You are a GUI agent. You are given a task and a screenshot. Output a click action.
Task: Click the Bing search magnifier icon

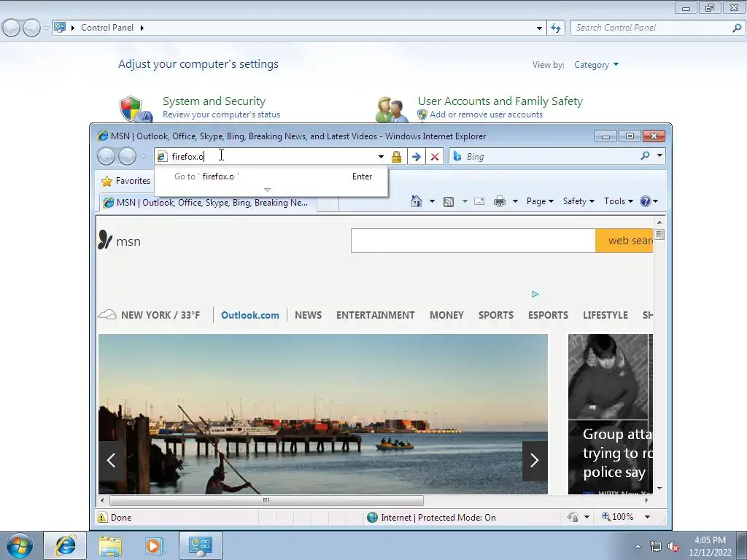[x=645, y=156]
